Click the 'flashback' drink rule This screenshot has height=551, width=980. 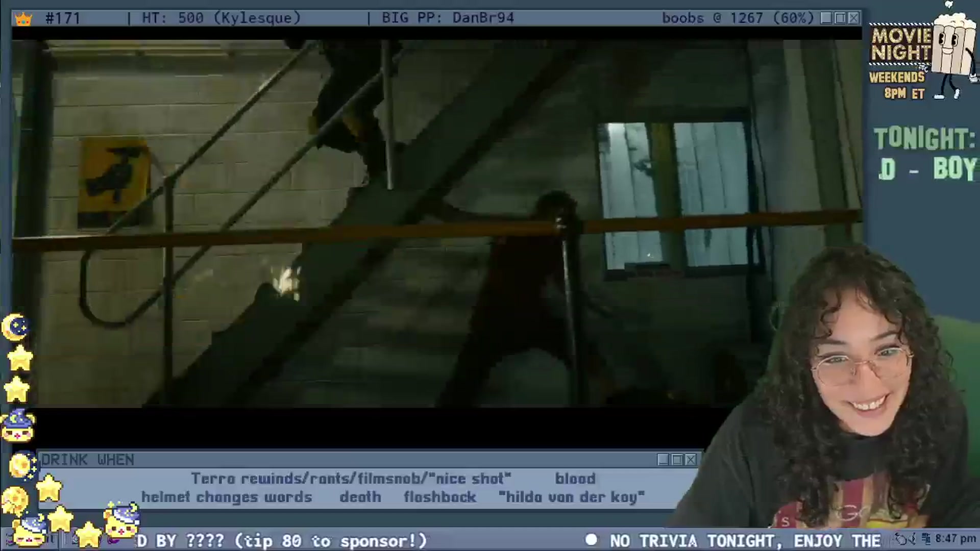pos(440,497)
